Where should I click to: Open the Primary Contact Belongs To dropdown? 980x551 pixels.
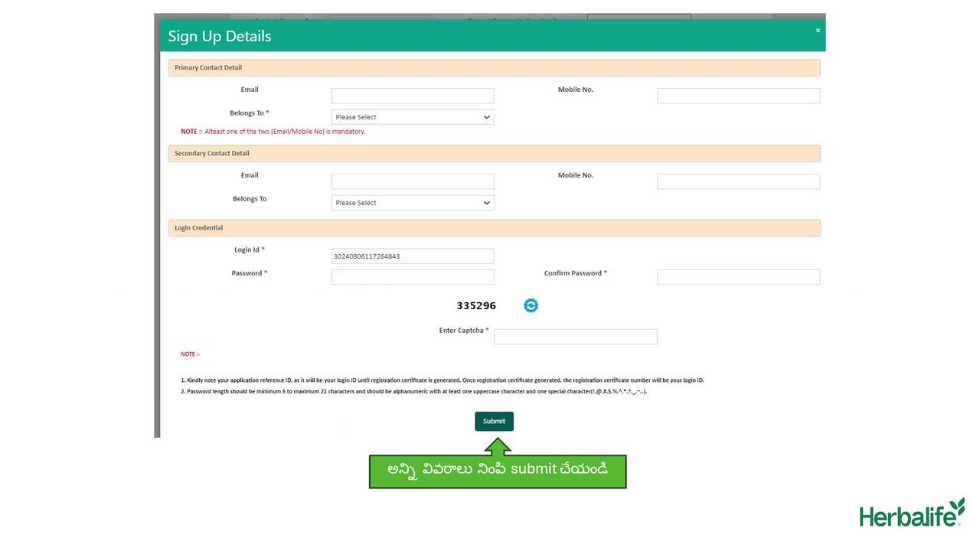point(412,117)
